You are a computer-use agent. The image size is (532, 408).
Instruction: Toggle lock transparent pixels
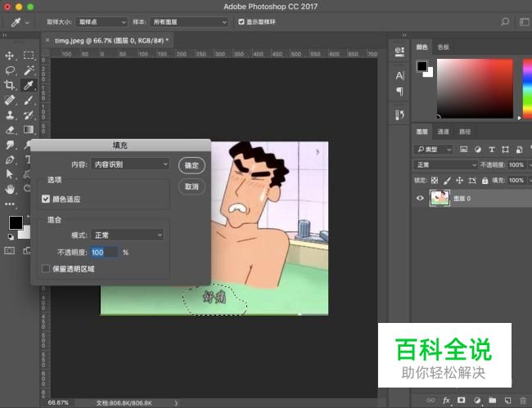point(435,180)
